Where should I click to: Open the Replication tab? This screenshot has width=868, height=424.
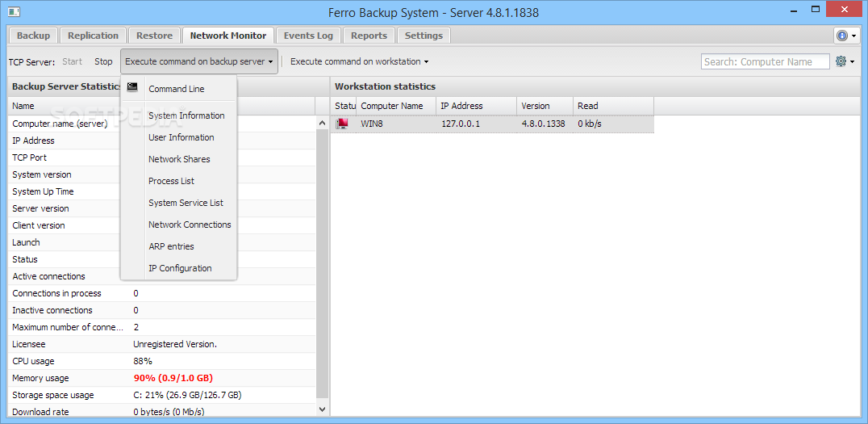coord(93,36)
